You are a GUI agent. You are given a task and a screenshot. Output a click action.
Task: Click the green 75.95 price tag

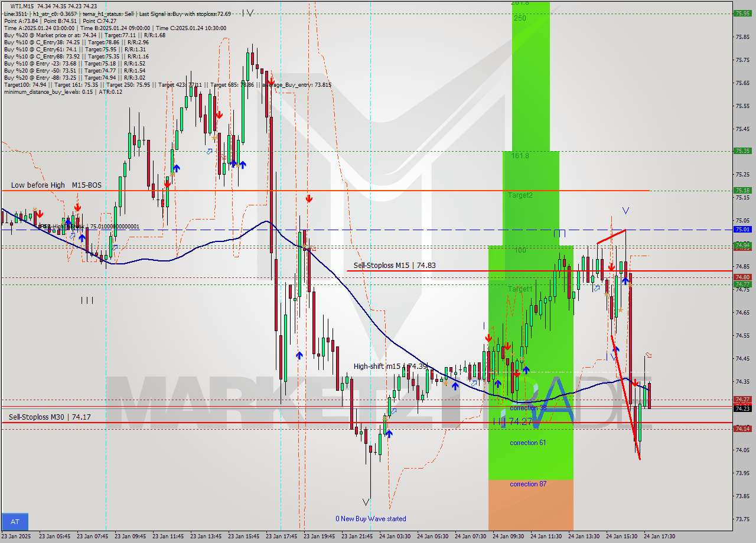coord(742,13)
